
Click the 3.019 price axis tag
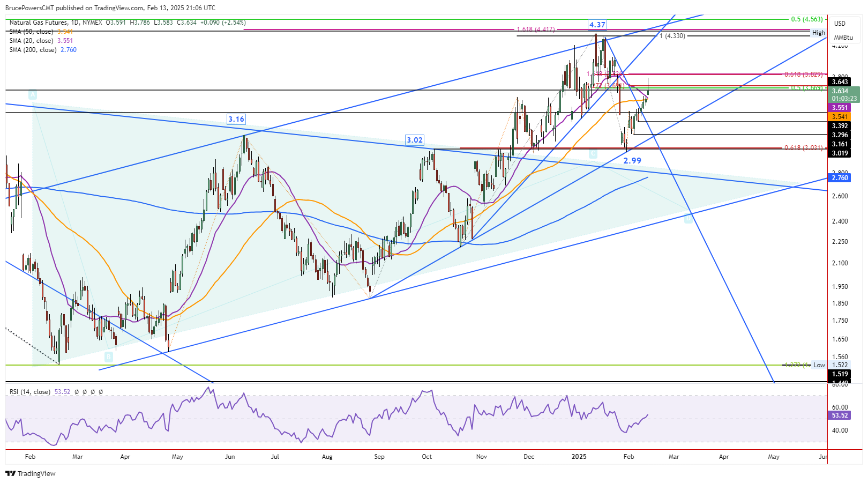(840, 153)
